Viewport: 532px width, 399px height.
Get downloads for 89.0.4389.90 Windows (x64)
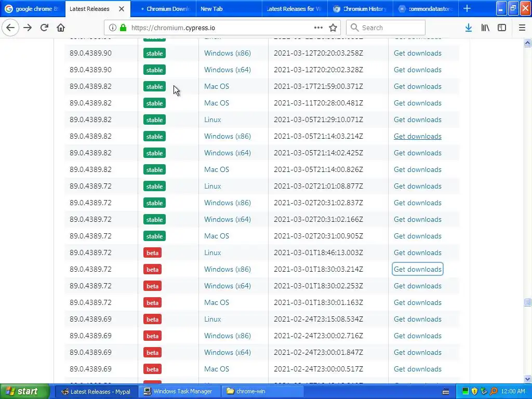pos(417,70)
